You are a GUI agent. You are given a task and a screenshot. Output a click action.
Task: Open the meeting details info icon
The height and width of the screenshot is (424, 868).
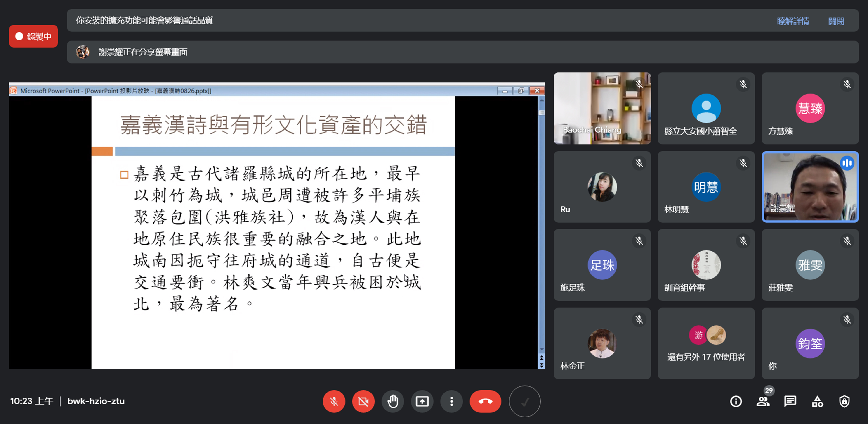736,401
